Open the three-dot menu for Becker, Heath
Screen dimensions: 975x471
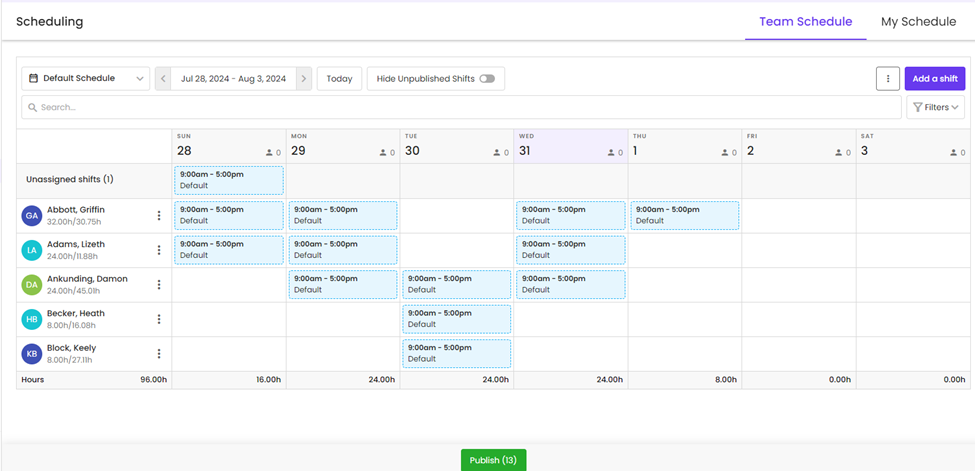(159, 319)
